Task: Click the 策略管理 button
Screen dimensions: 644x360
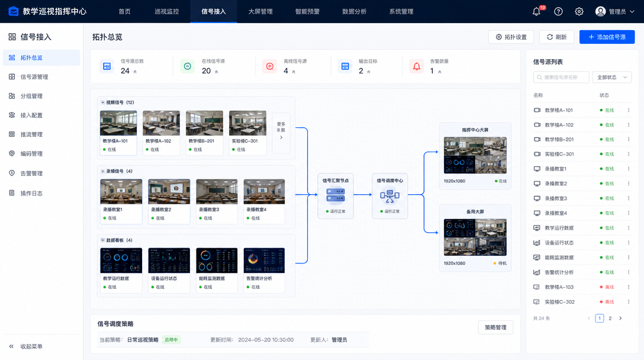Action: (x=495, y=327)
